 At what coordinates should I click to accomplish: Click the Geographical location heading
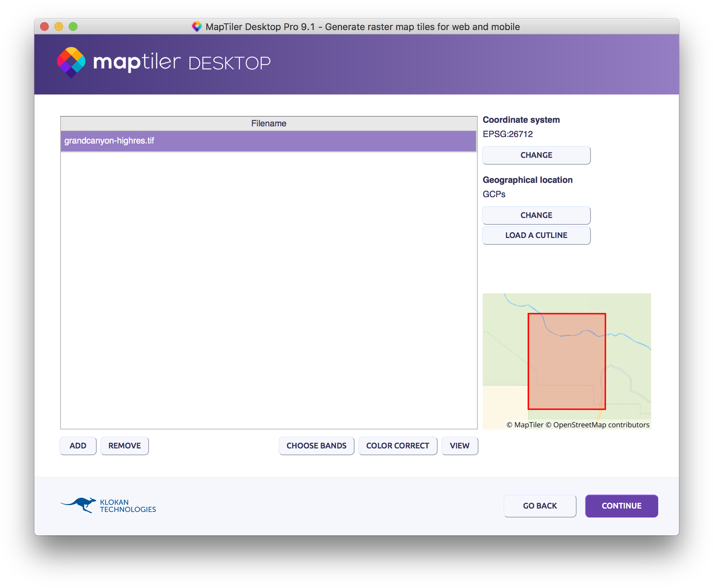(527, 180)
